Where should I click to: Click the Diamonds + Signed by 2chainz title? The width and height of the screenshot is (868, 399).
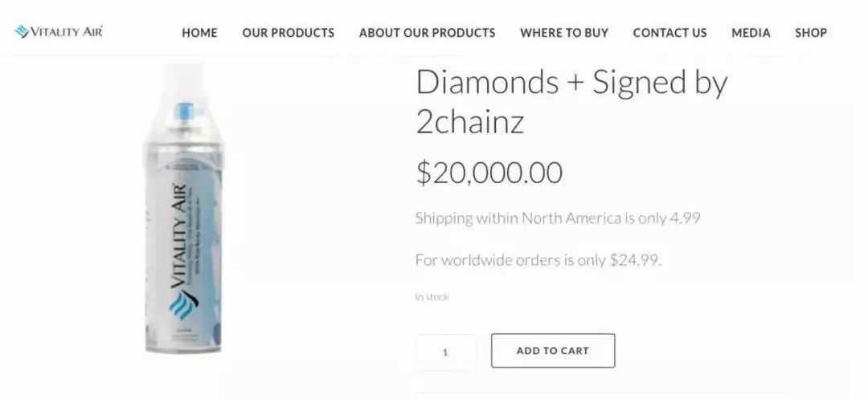[571, 101]
